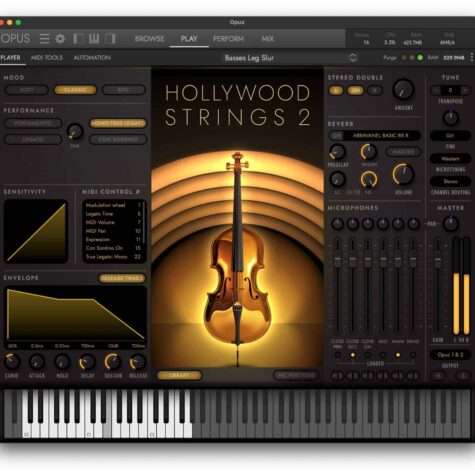Screen dimensions: 475x475
Task: Click the Library button
Action: click(179, 375)
